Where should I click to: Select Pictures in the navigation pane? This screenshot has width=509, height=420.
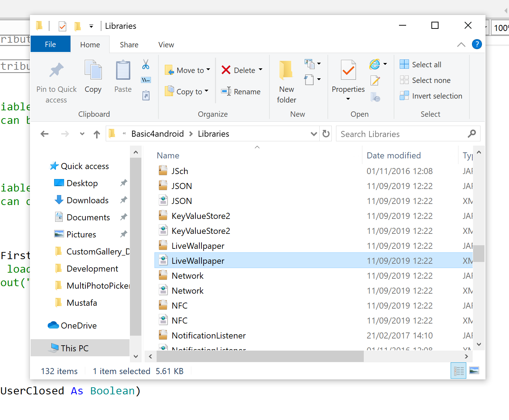click(81, 234)
